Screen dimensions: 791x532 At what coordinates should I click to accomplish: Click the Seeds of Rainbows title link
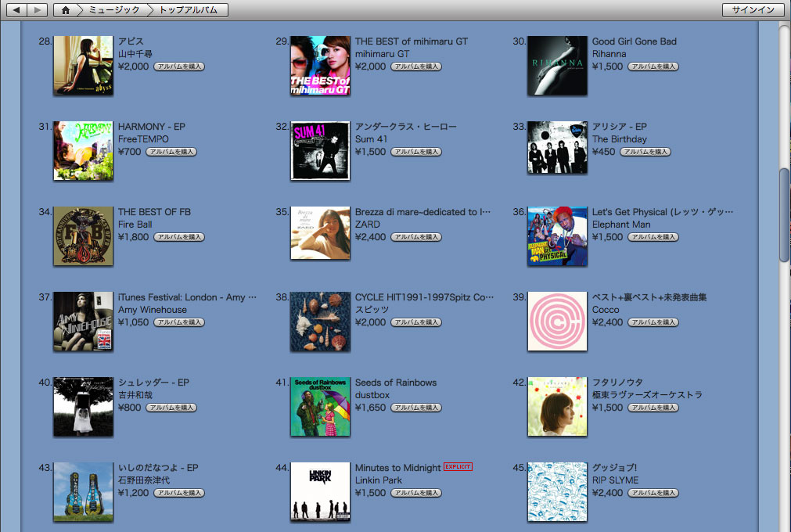[396, 383]
